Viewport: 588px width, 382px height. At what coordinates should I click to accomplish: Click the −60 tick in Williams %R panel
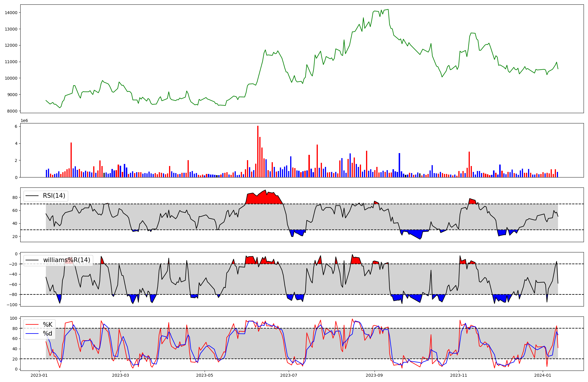(x=13, y=284)
